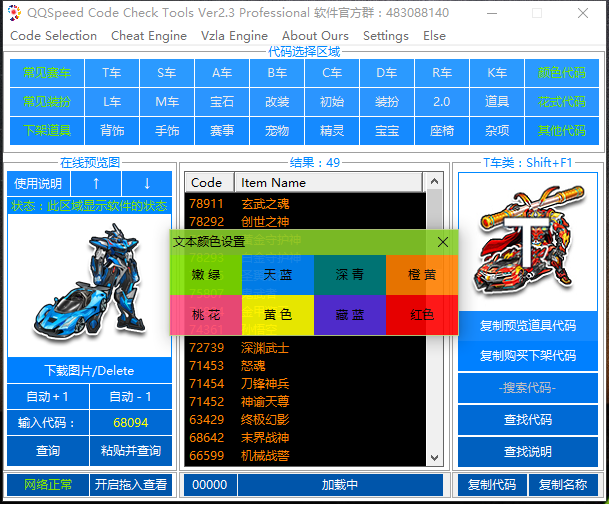Viewport: 609px width, 508px height.
Task: Pick the 深青 teal color swatch
Action: click(350, 275)
